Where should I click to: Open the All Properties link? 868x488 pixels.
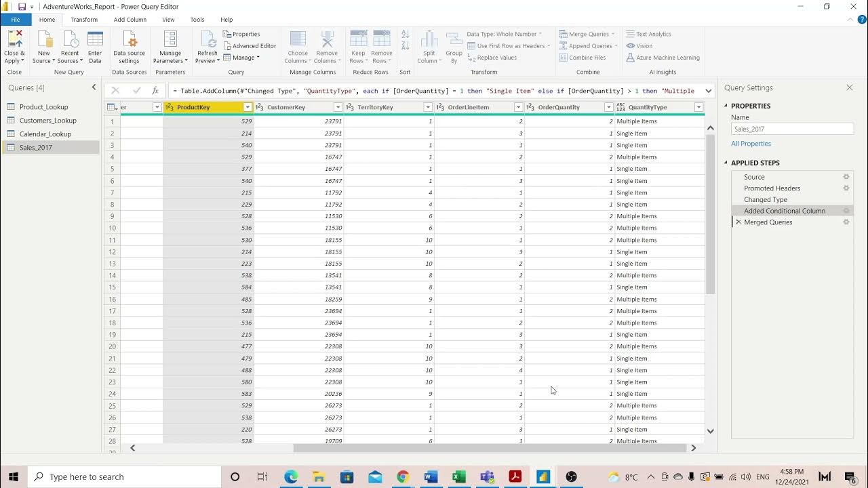coord(751,144)
